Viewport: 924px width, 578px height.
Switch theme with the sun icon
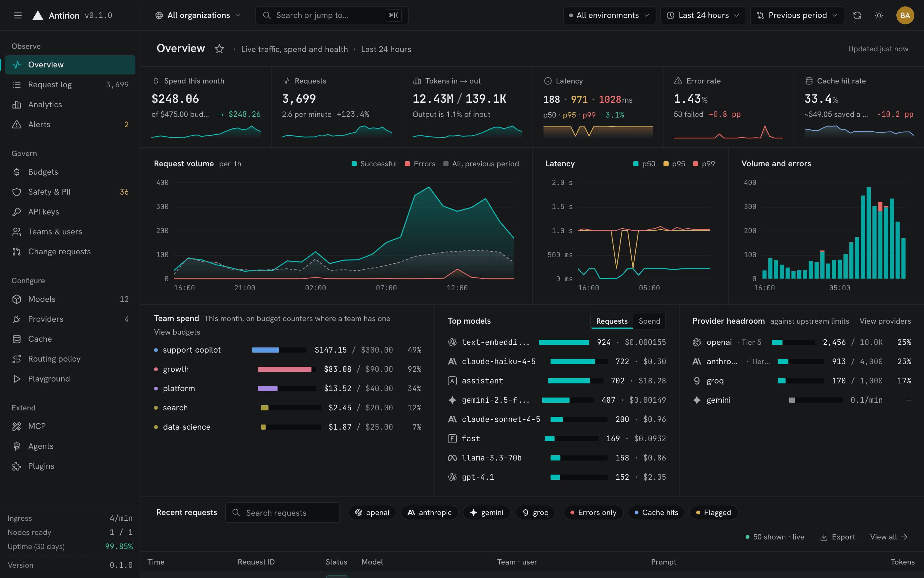tap(879, 15)
